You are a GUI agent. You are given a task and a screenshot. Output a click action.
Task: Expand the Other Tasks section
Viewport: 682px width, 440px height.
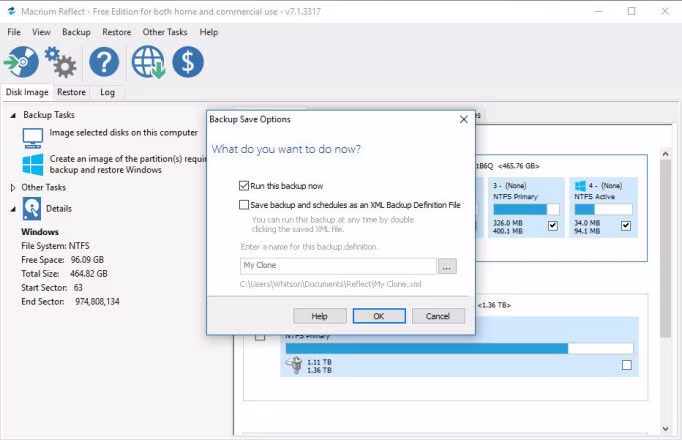pos(13,187)
